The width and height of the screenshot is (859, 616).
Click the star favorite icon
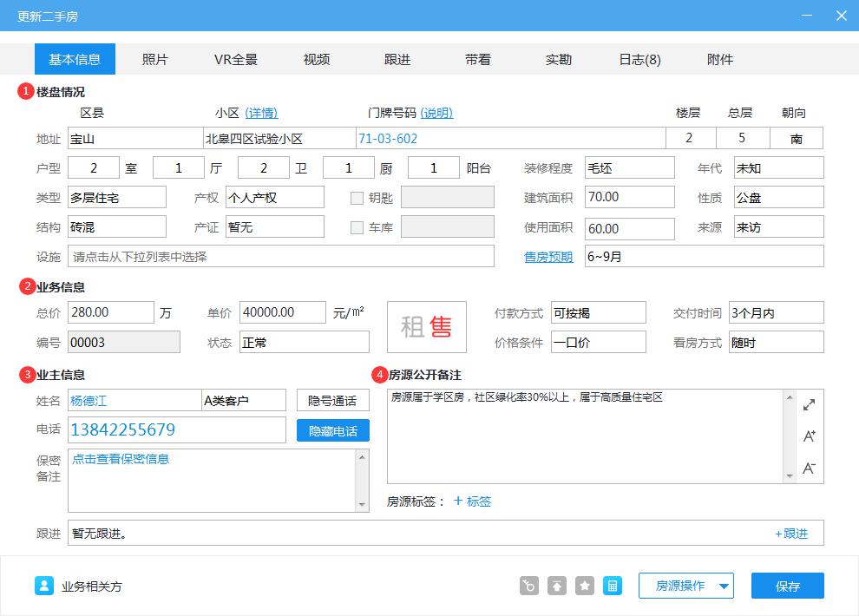tap(584, 586)
